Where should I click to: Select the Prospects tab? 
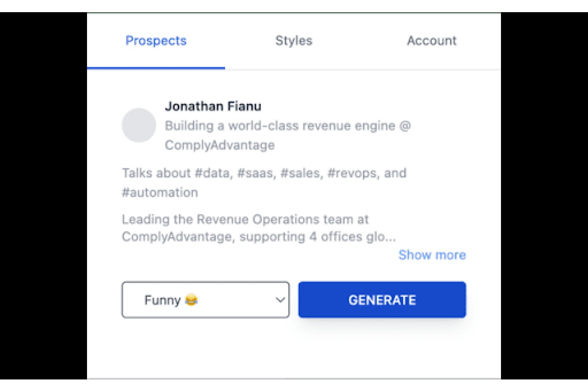point(156,41)
